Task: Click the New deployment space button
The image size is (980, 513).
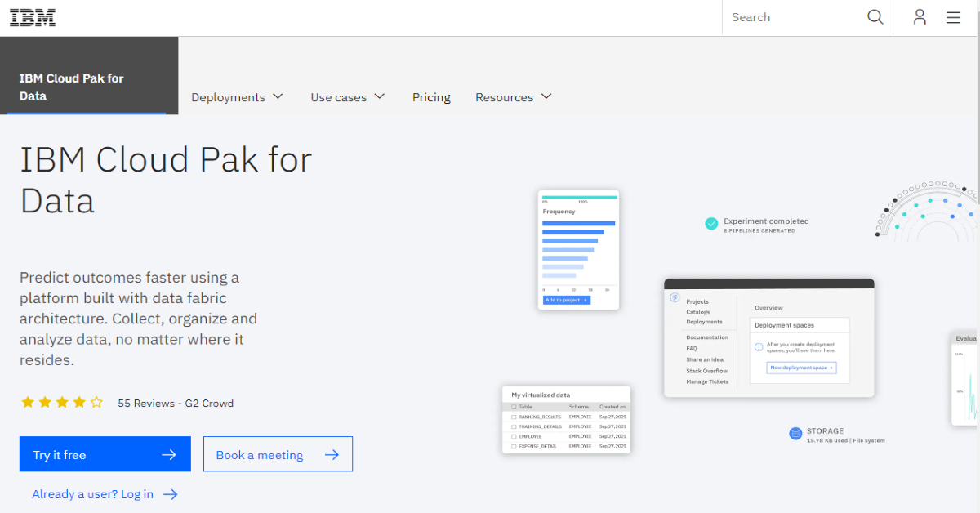Action: pyautogui.click(x=802, y=368)
